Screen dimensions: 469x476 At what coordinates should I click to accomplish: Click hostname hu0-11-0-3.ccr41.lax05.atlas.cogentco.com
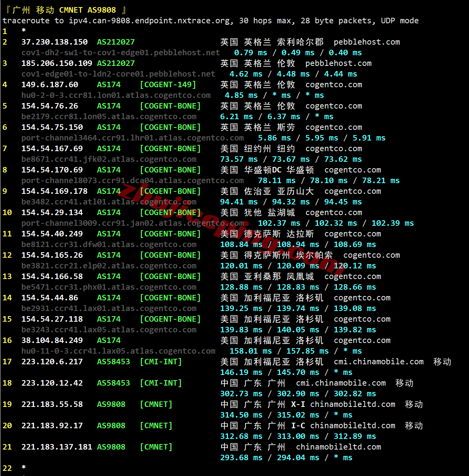point(118,351)
